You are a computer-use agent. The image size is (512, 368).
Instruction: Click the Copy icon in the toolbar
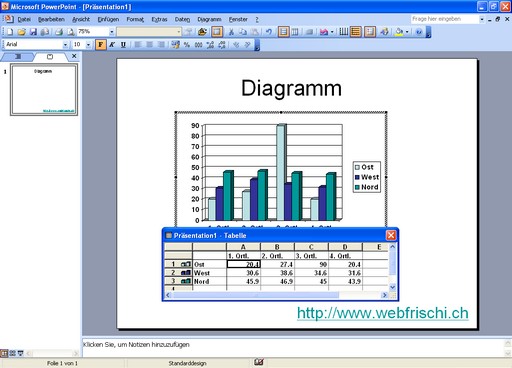click(243, 32)
